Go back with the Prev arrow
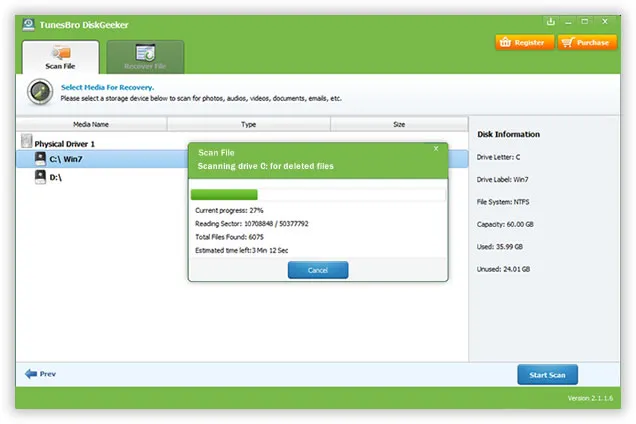Screen dimensions: 636x424 coord(41,374)
